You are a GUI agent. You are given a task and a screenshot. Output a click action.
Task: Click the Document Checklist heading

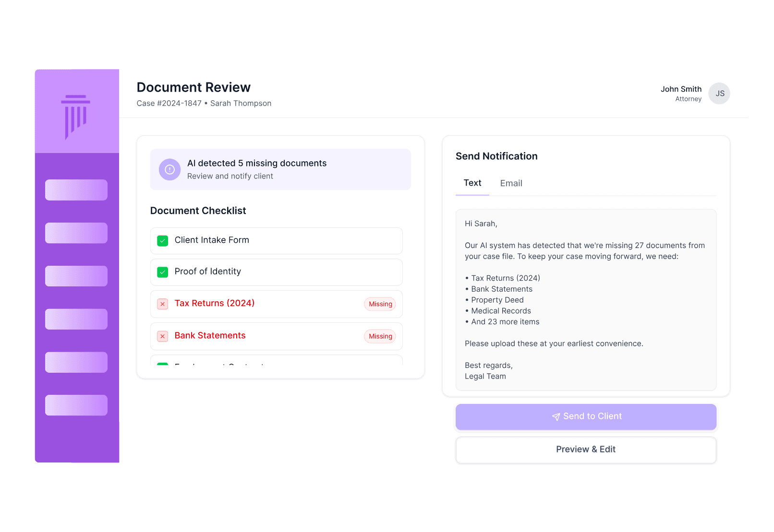pyautogui.click(x=198, y=211)
